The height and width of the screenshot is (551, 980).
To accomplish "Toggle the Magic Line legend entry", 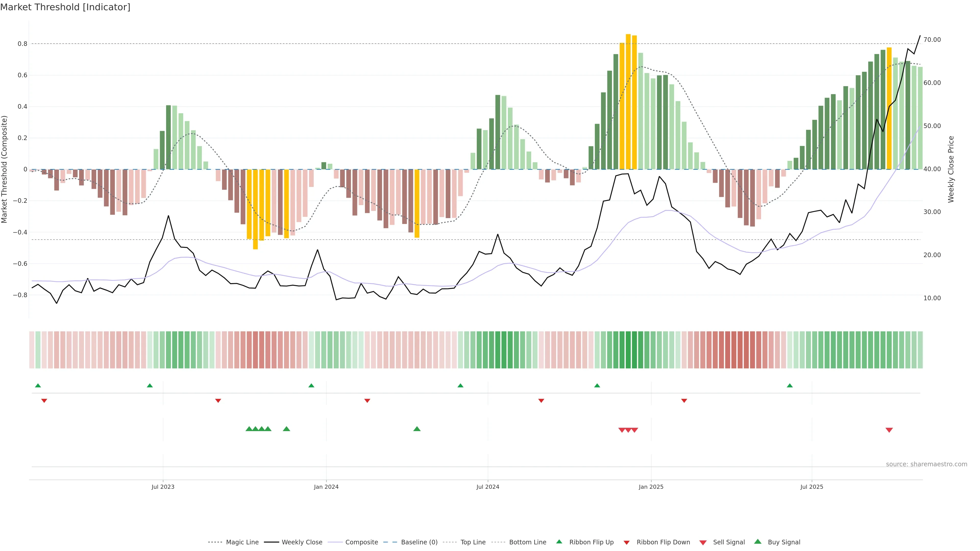I will point(242,542).
